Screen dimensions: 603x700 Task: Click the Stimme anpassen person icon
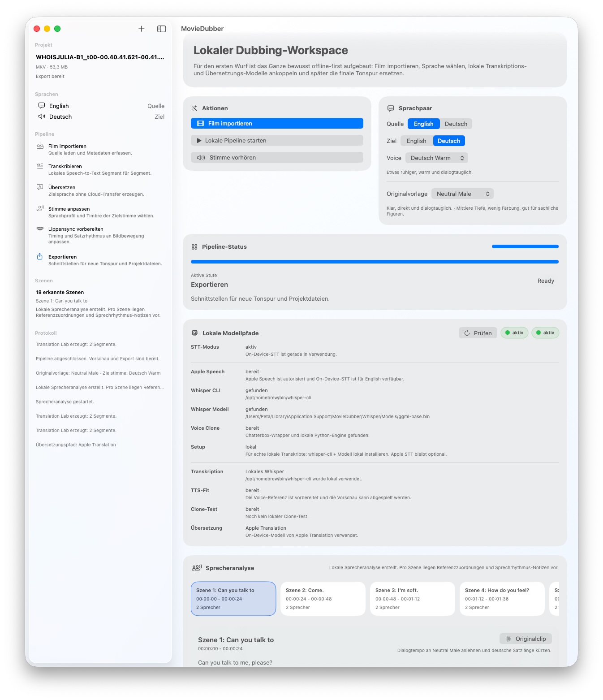tap(40, 208)
